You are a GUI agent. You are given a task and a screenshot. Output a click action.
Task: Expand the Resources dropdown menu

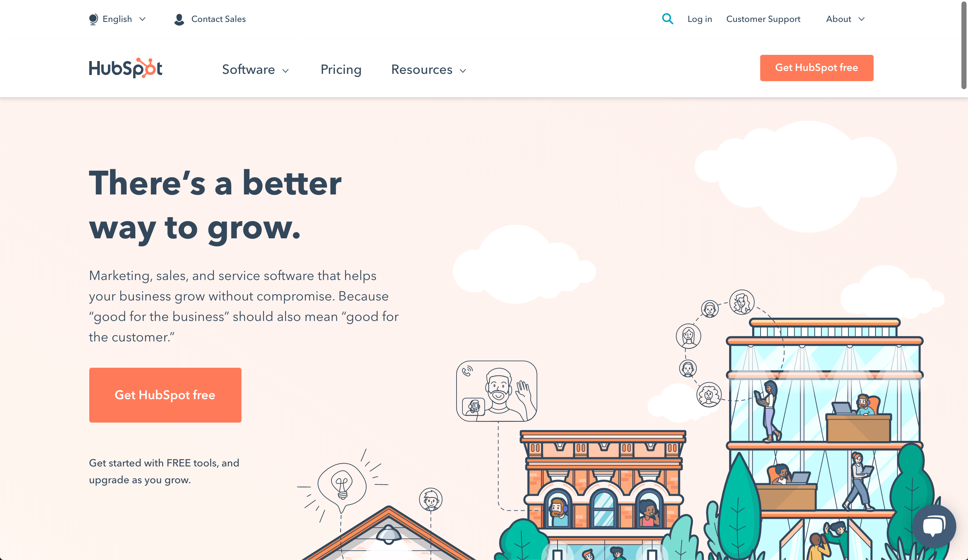coord(428,69)
